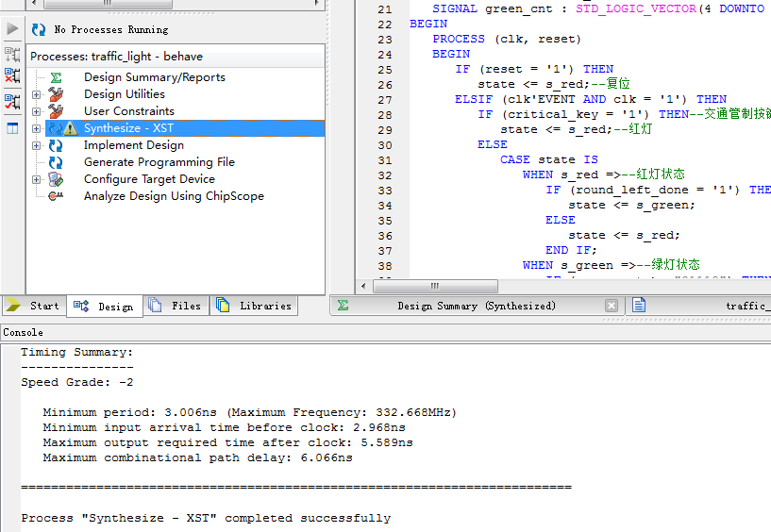Image resolution: width=771 pixels, height=532 pixels.
Task: Select the Implement Design process label
Action: point(133,145)
